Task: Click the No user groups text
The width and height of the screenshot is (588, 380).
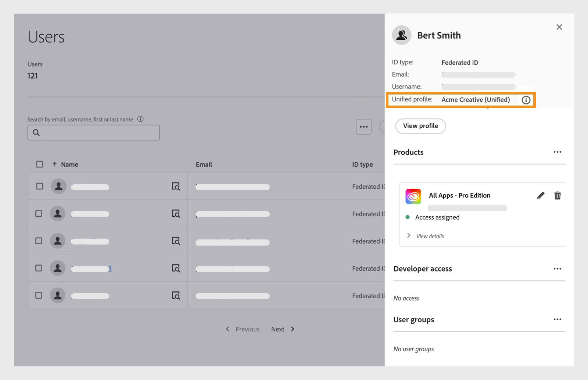Action: 413,349
